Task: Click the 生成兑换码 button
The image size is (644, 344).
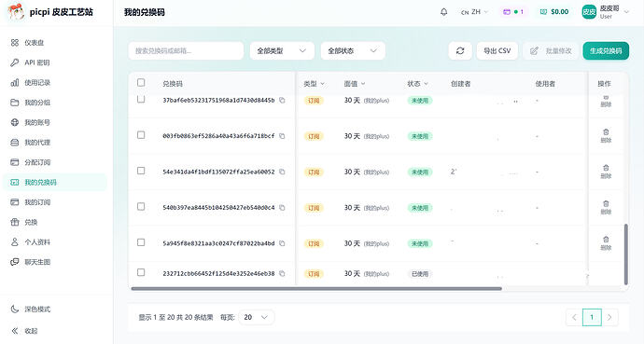Action: (x=606, y=51)
